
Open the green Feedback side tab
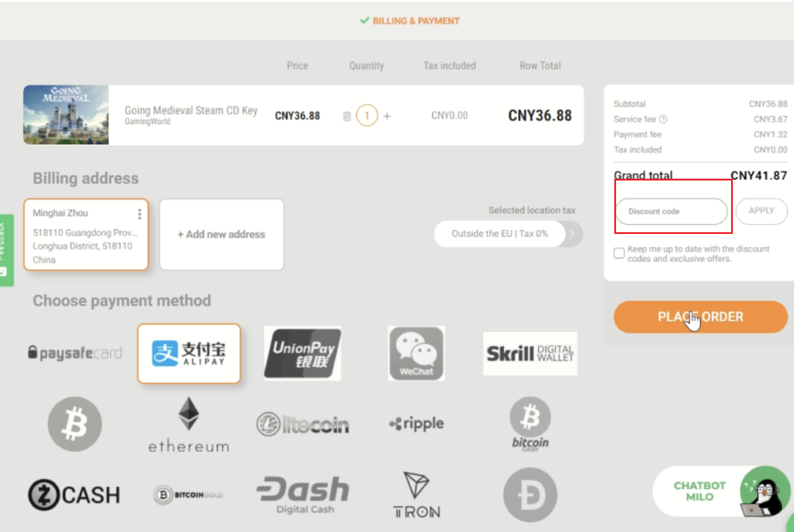(6, 250)
